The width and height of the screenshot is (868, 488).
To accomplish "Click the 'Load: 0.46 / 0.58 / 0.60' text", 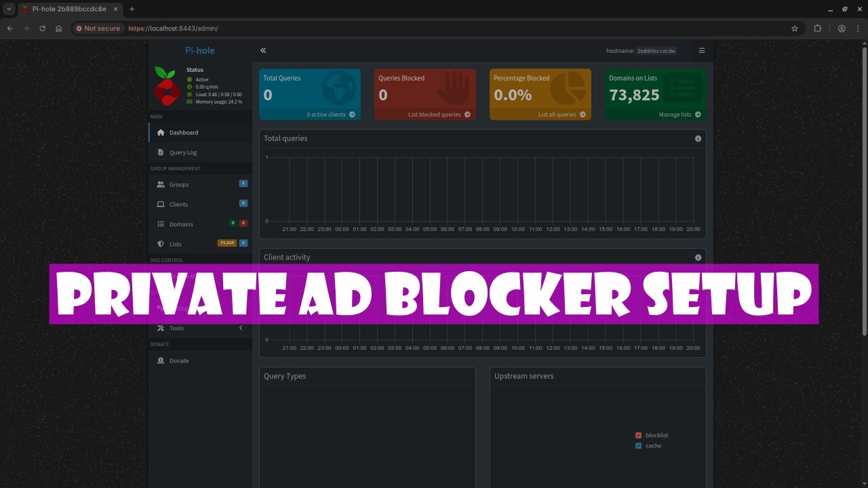I will [x=218, y=94].
